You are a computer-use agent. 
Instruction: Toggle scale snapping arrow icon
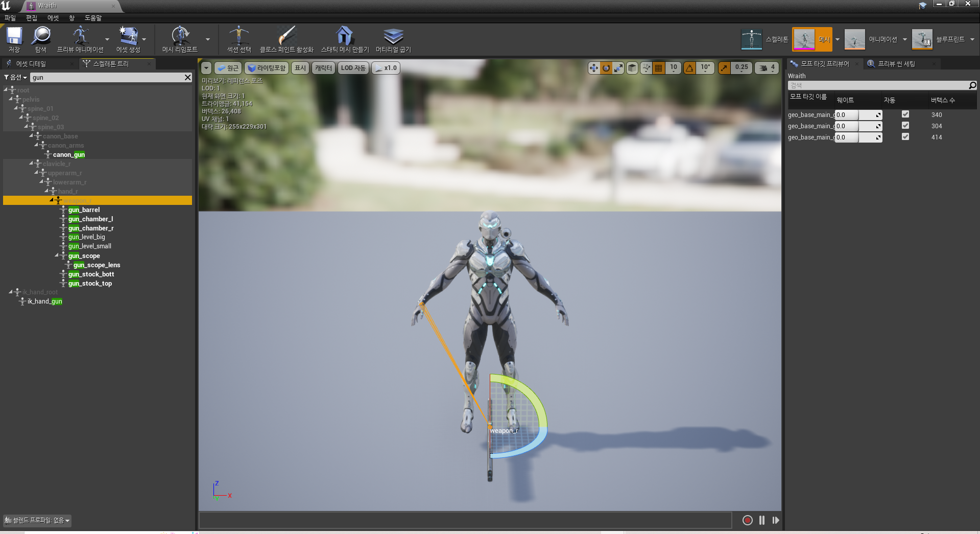(x=724, y=68)
